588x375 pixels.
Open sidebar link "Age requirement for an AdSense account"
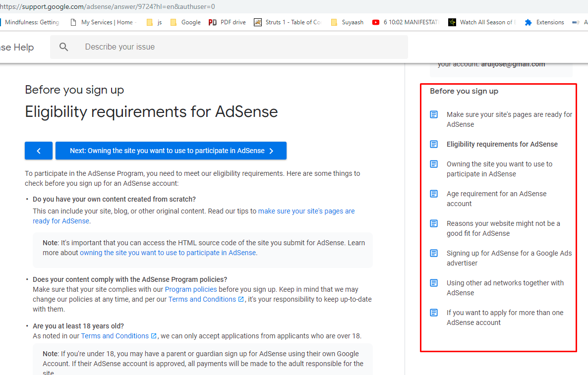(496, 199)
